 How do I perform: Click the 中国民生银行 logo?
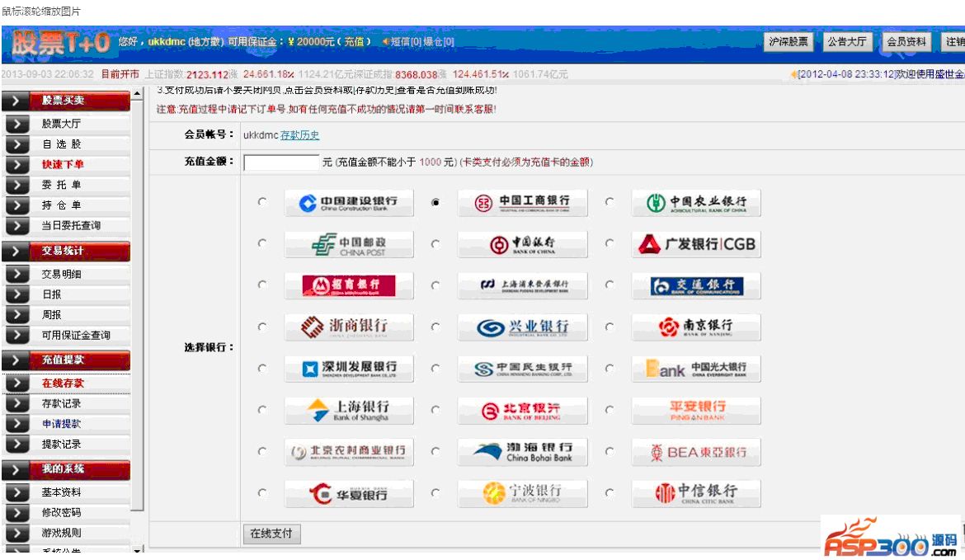click(x=523, y=369)
